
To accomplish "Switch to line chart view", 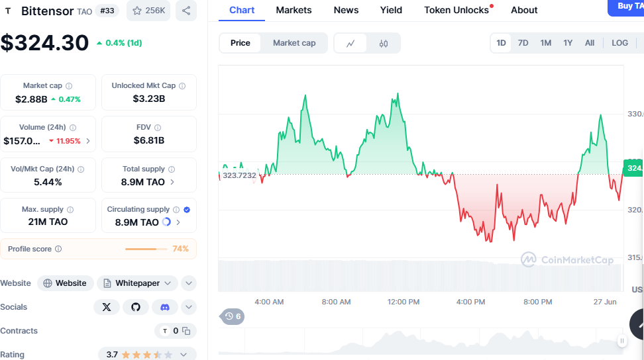I will pyautogui.click(x=350, y=44).
